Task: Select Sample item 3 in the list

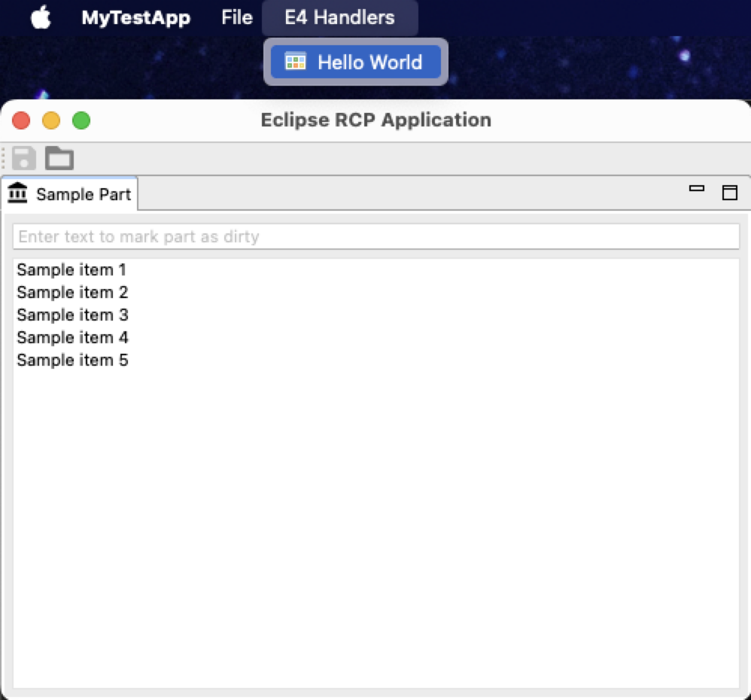Action: click(376, 315)
